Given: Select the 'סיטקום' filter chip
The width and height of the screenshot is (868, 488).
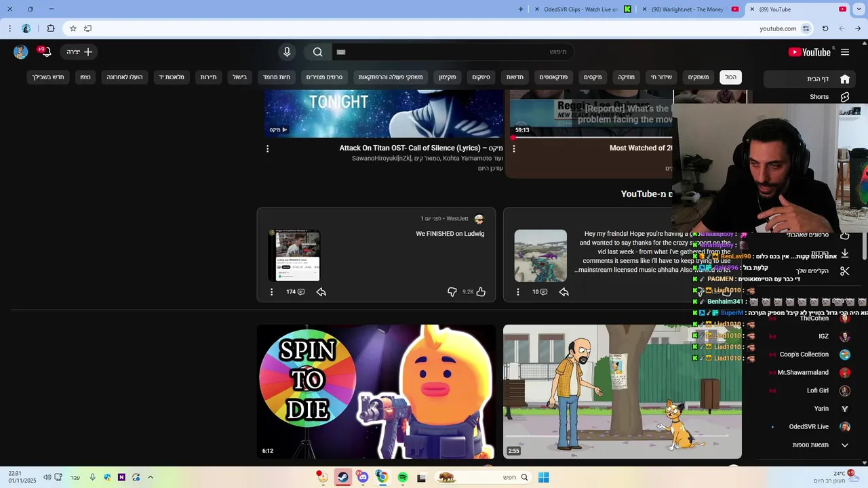Looking at the screenshot, I should (x=481, y=77).
